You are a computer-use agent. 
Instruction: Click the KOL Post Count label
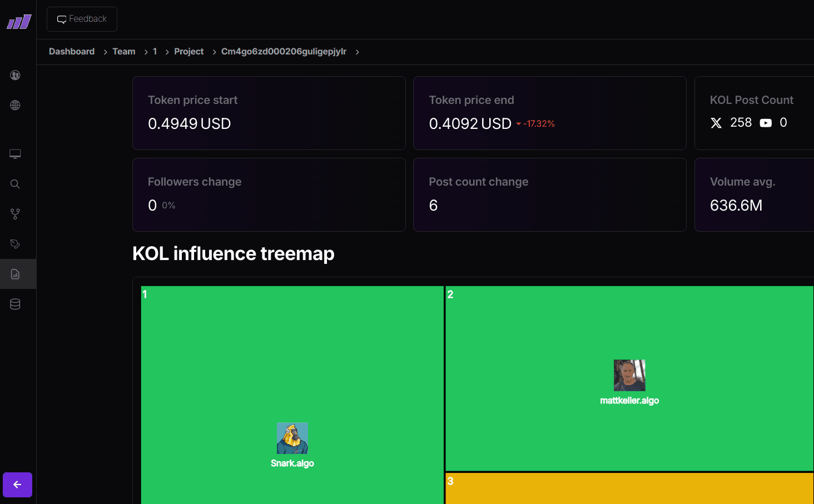point(752,100)
